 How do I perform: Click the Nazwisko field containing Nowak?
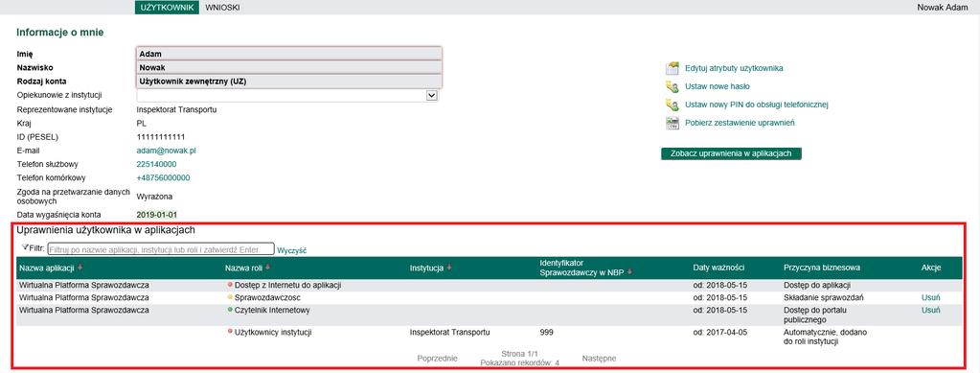(x=288, y=67)
